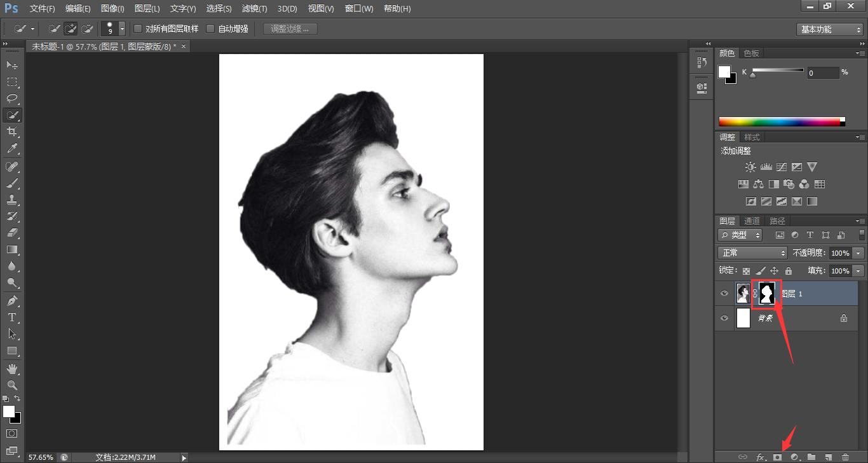
Task: Switch to the 路径 tab
Action: click(777, 221)
